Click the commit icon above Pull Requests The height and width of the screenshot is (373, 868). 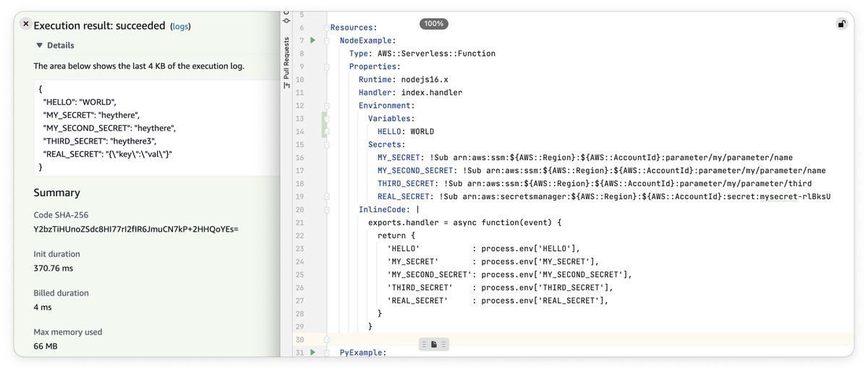tap(286, 20)
